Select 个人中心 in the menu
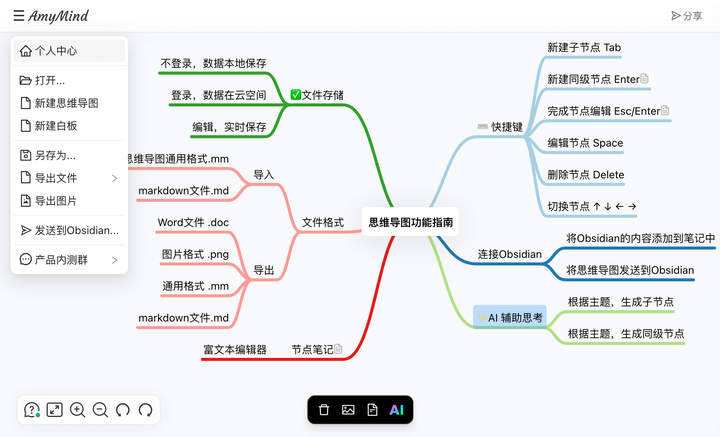Viewport: 720px width, 437px height. [69, 50]
